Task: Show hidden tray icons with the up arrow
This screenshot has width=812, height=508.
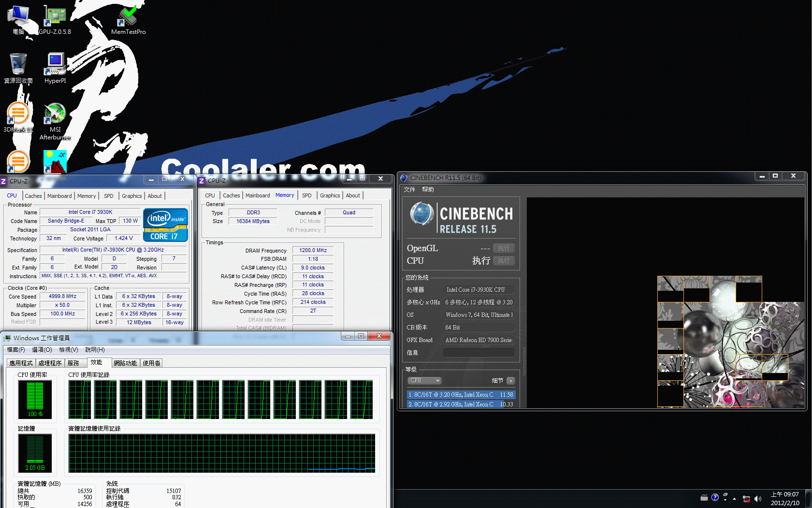Action: [x=735, y=499]
